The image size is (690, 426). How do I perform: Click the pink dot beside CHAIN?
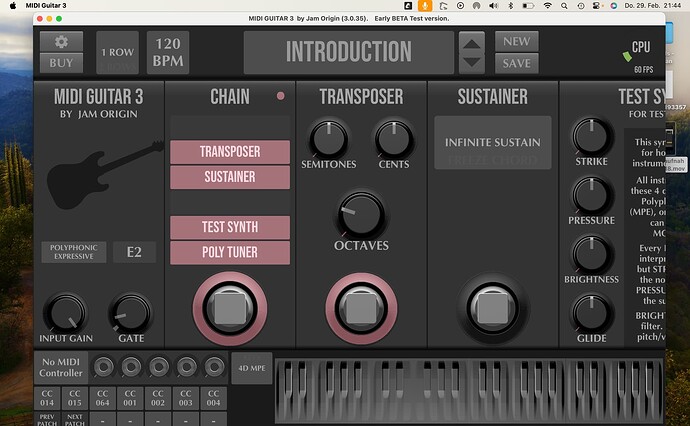click(280, 96)
